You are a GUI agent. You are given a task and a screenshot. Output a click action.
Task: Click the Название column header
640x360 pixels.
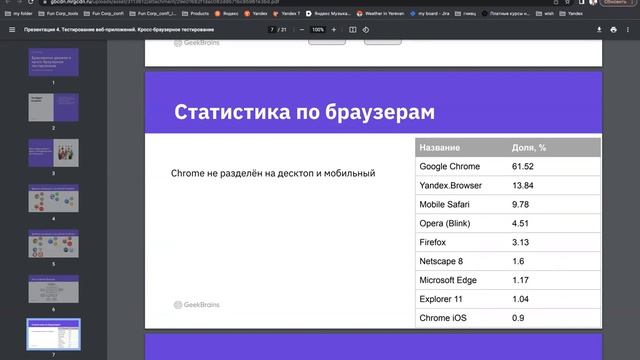coord(440,148)
